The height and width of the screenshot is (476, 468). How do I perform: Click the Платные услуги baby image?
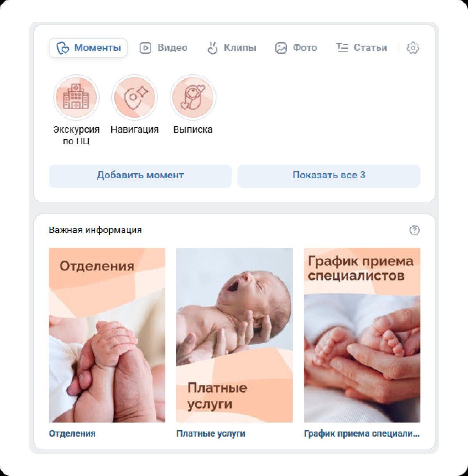click(x=234, y=335)
